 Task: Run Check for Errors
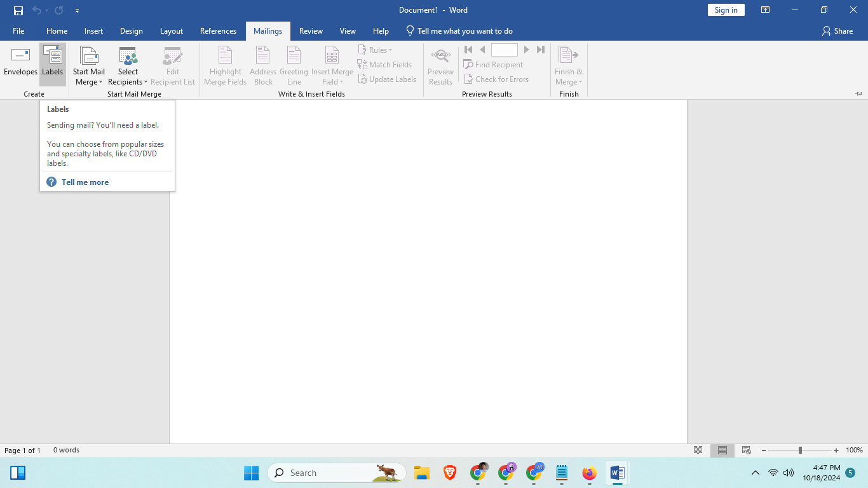pos(498,79)
